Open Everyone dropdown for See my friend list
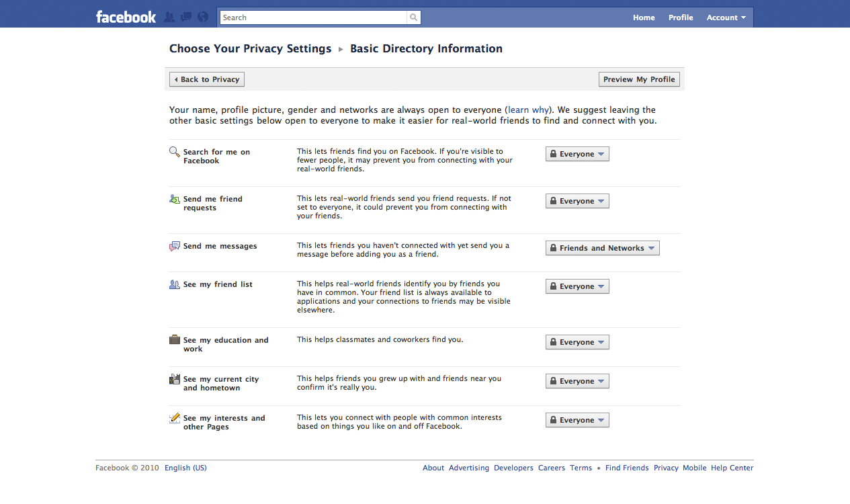Image resolution: width=850 pixels, height=504 pixels. 577,286
